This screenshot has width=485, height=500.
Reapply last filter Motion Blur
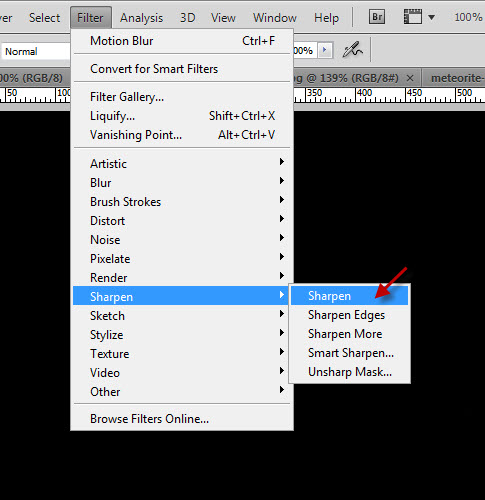pyautogui.click(x=182, y=41)
